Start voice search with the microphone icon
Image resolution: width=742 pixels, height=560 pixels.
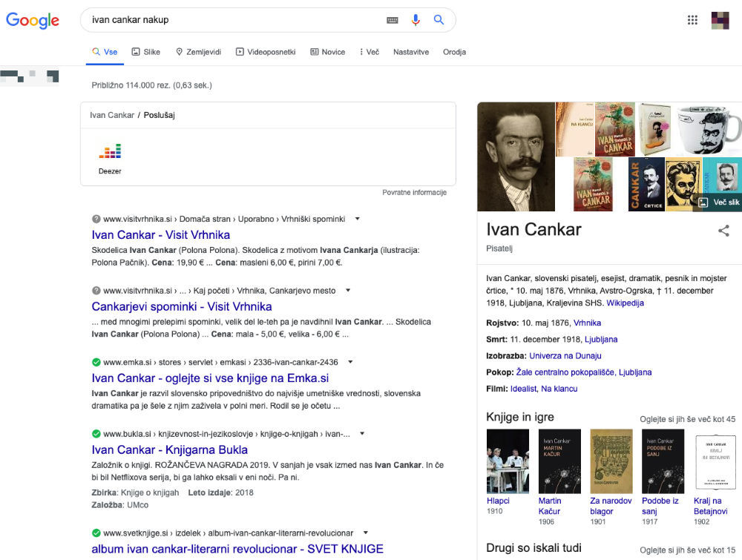pyautogui.click(x=416, y=20)
